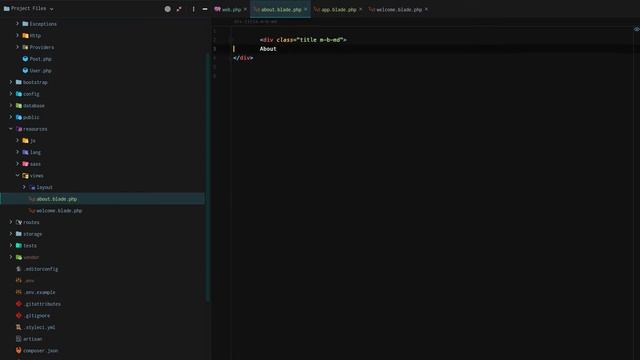The width and height of the screenshot is (640, 360).
Task: Click the views folder icon
Action: point(25,176)
